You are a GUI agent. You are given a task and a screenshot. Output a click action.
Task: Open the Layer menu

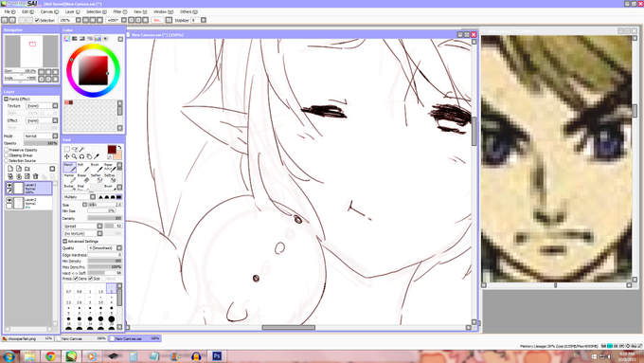point(72,12)
